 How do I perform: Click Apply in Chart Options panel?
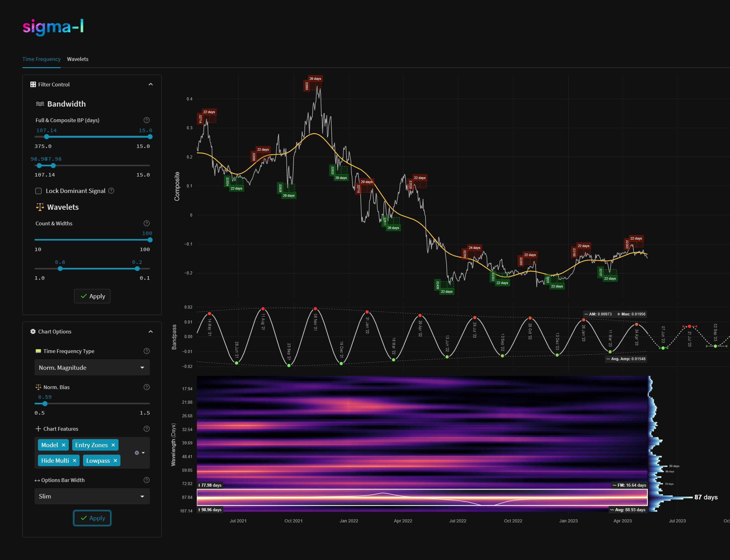click(x=92, y=518)
